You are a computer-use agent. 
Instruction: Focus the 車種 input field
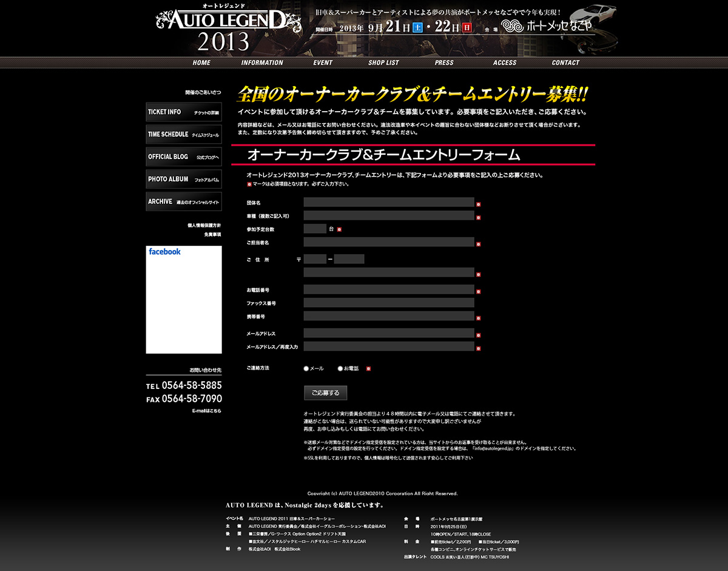[x=389, y=215]
